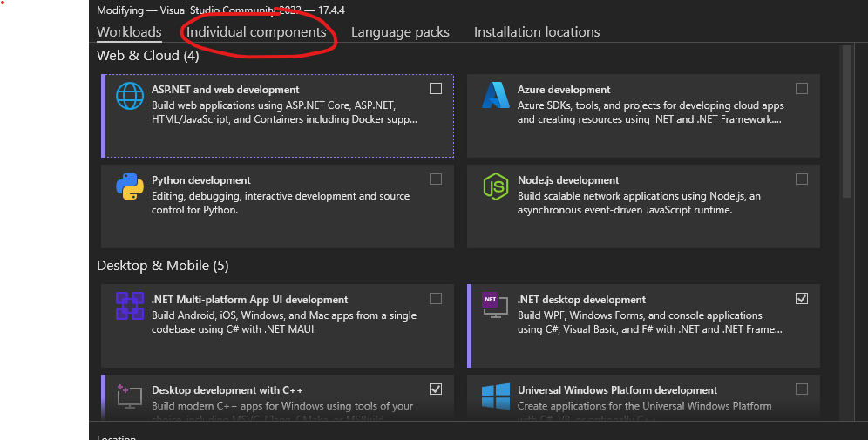Enable the Node.js development checkbox
868x440 pixels.
point(802,179)
